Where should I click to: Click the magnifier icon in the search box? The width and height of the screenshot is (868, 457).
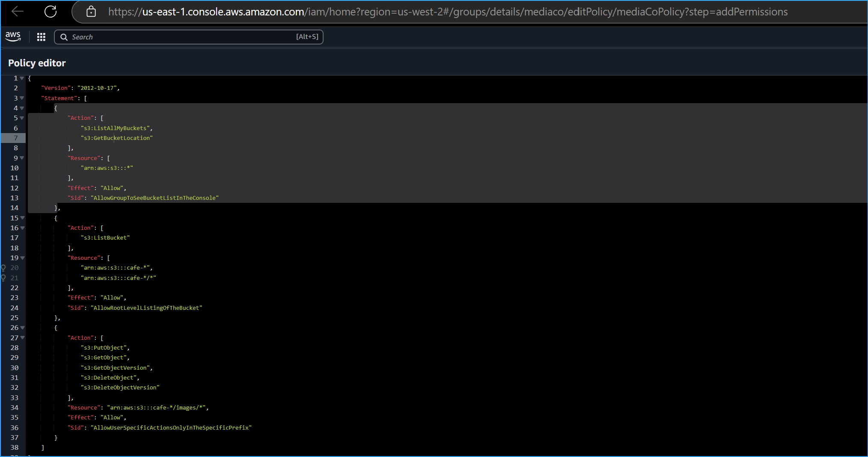coord(64,37)
